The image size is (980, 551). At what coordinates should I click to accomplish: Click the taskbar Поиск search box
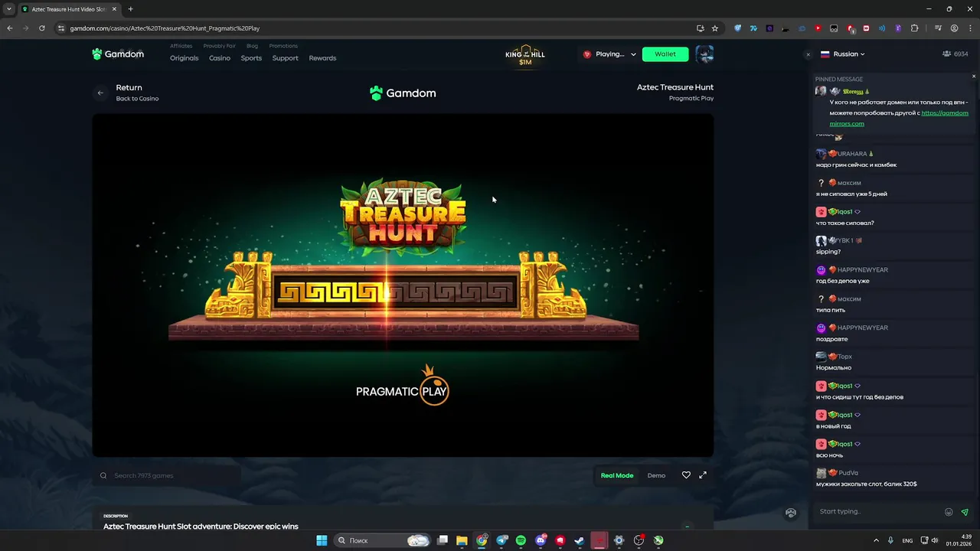pos(382,540)
